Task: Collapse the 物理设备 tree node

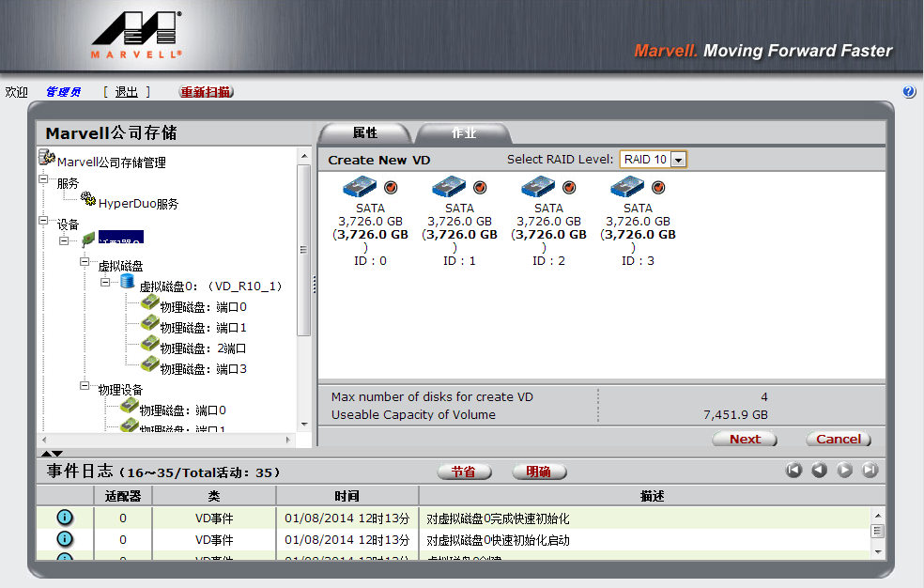Action: click(x=85, y=385)
